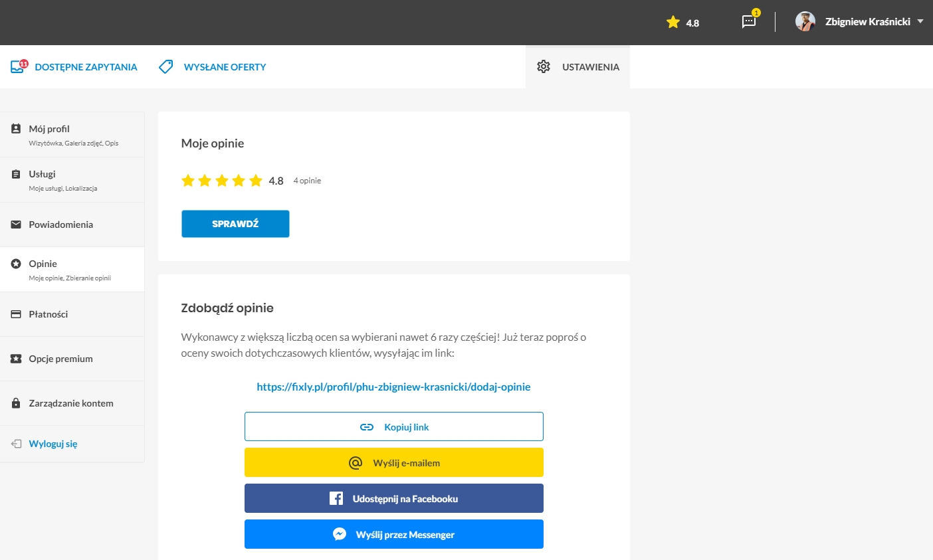Screen dimensions: 933x560
Task: Click the logout arrow icon
Action: click(17, 444)
